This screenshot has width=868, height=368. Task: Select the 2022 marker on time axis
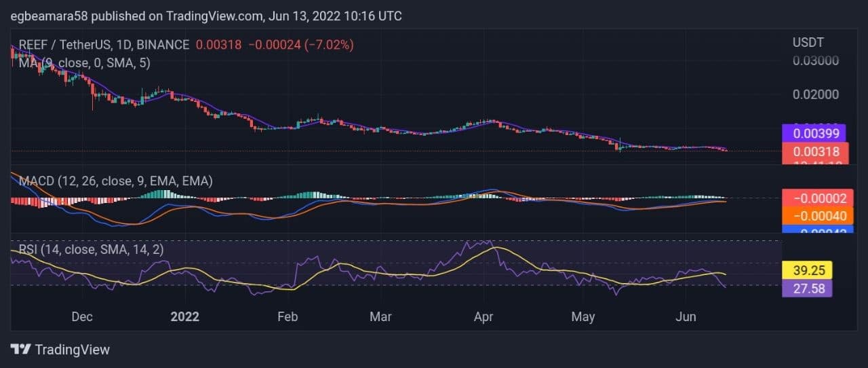185,316
